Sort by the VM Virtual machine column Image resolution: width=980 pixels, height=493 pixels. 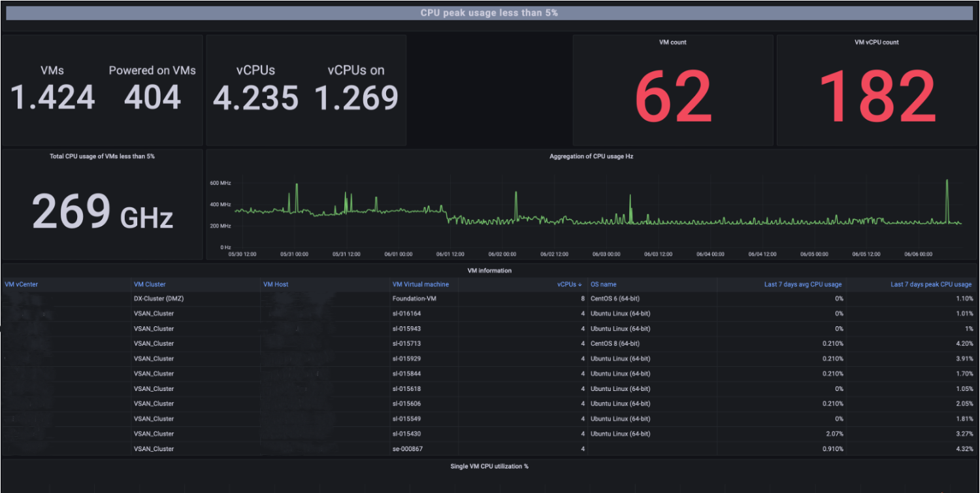pyautogui.click(x=421, y=284)
